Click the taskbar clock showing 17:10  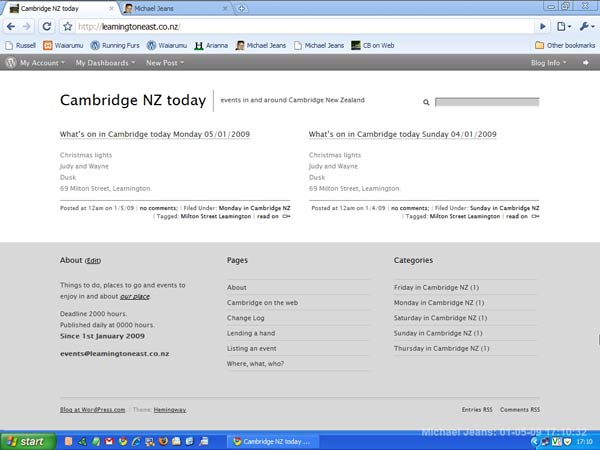tap(584, 442)
